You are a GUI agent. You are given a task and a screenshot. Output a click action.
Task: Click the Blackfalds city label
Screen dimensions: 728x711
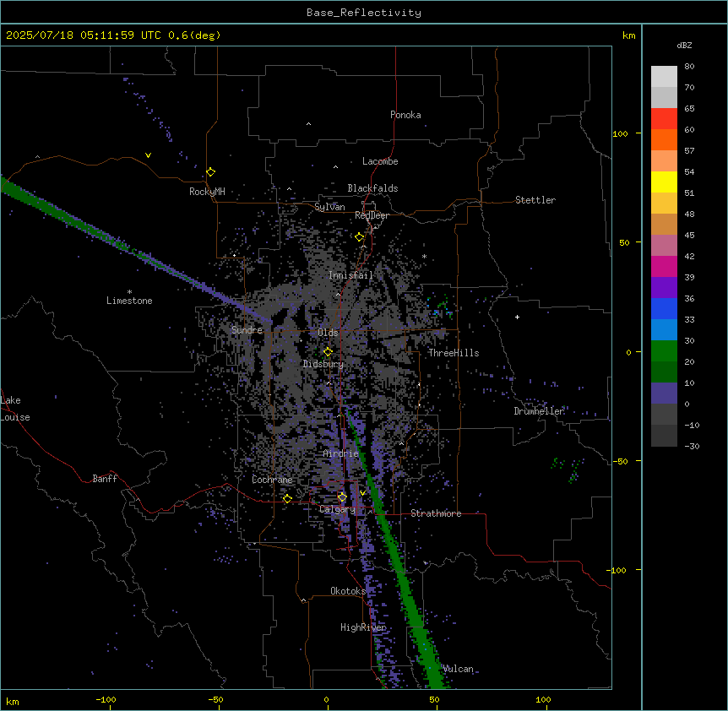click(x=372, y=188)
